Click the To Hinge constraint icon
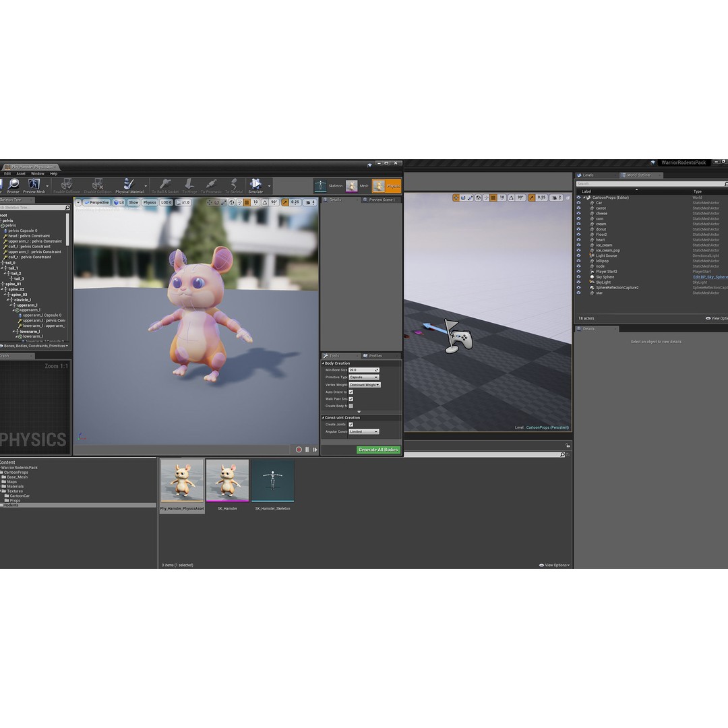Screen dimensions: 728x728 point(189,186)
